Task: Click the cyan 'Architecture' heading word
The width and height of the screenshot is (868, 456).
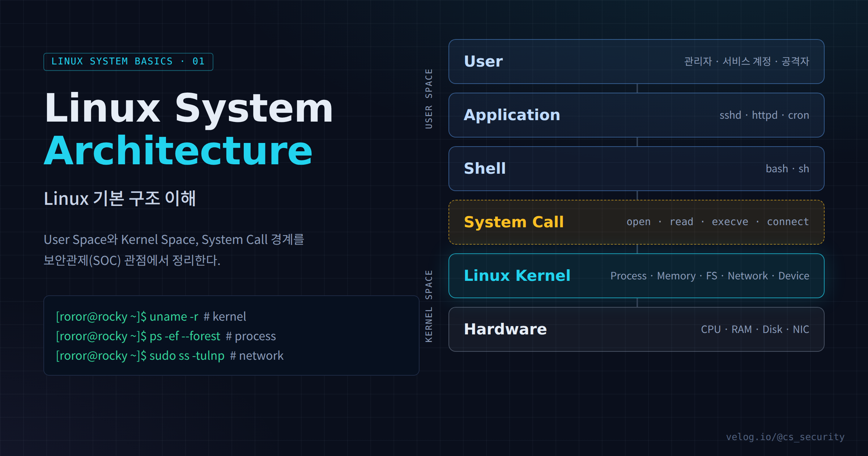Action: click(x=178, y=150)
